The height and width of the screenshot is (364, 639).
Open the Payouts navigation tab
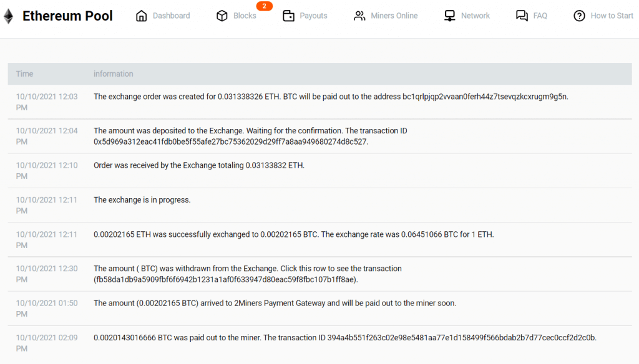[x=313, y=16]
